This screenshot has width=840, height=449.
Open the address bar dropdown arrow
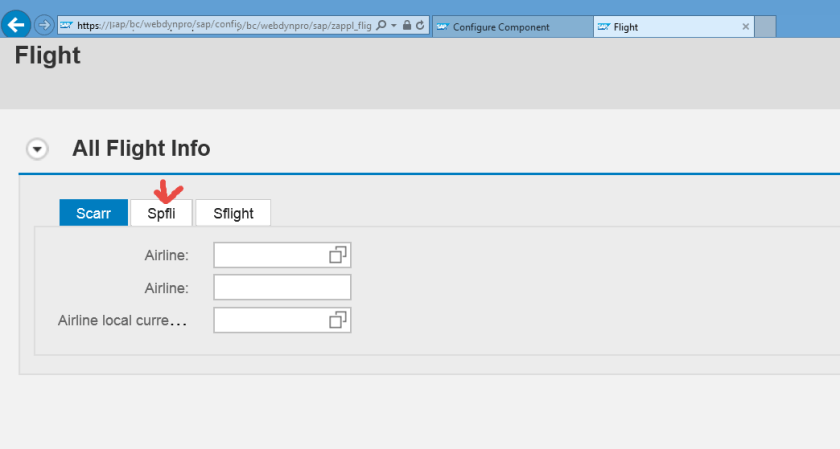tap(394, 25)
